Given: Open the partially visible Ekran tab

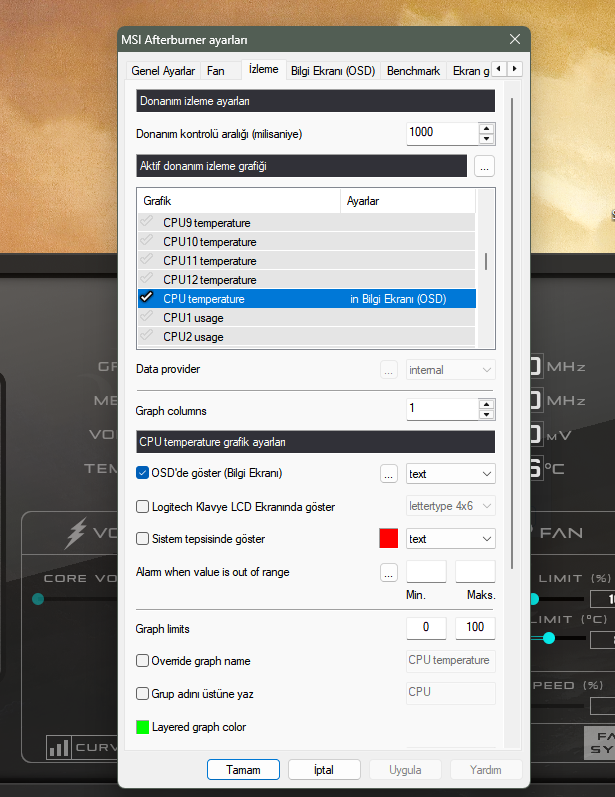Looking at the screenshot, I should (x=470, y=71).
